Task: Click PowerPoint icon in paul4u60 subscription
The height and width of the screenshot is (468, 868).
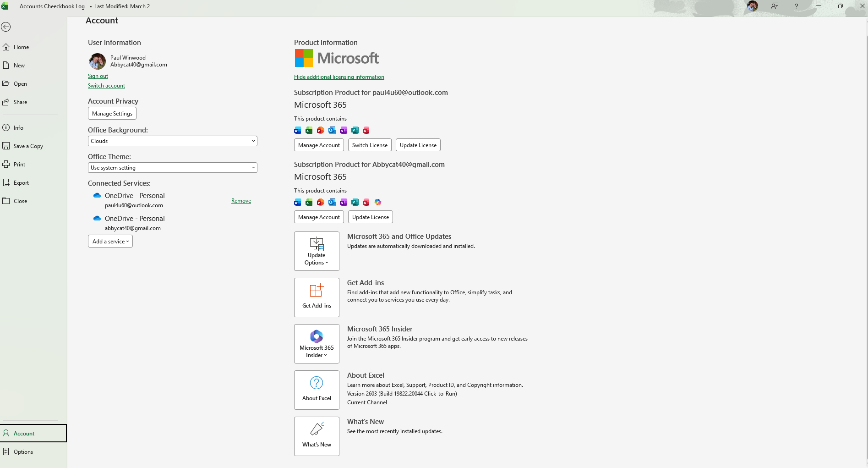Action: [321, 131]
